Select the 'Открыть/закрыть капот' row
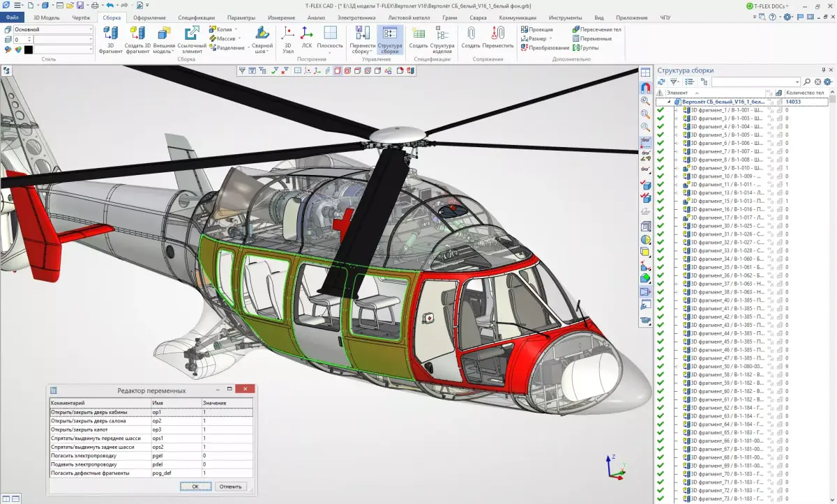 [151, 429]
